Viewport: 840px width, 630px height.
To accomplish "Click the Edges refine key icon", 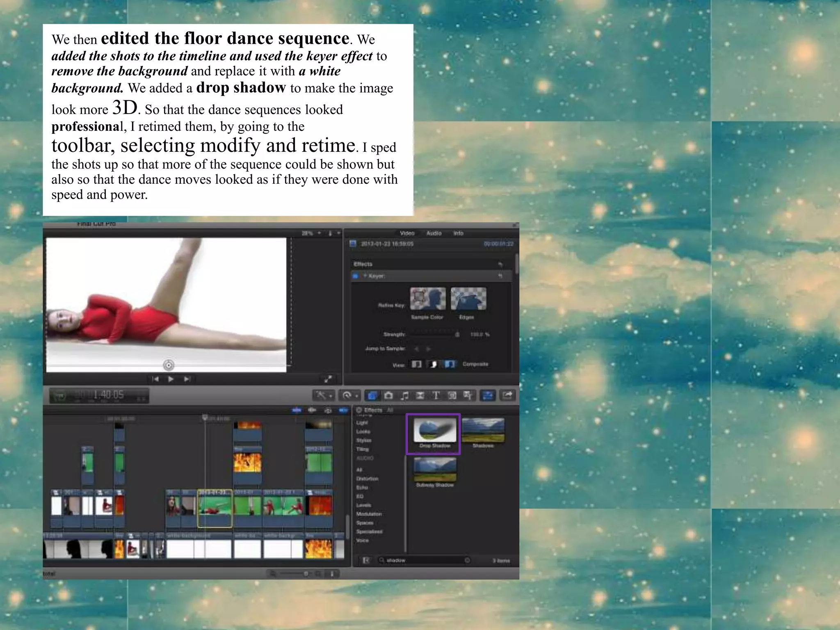I will tap(468, 299).
